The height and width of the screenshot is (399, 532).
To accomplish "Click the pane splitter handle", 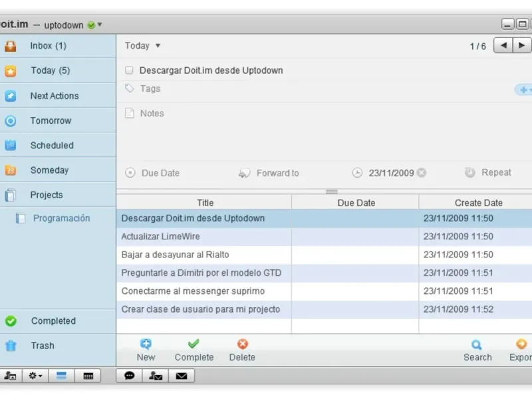I will 331,192.
